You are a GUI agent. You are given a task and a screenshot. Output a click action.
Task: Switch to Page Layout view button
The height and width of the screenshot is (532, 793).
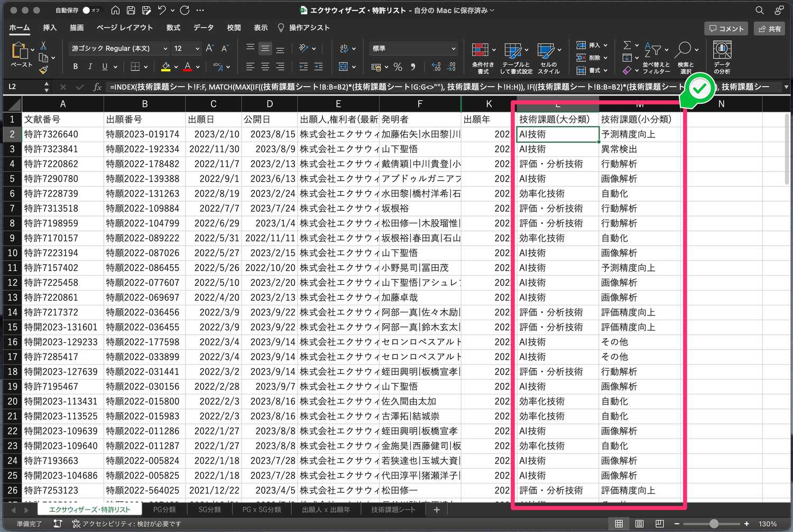[639, 524]
